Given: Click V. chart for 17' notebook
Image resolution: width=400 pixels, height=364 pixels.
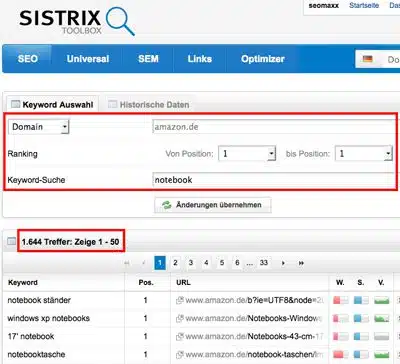Looking at the screenshot, I should pyautogui.click(x=382, y=336).
